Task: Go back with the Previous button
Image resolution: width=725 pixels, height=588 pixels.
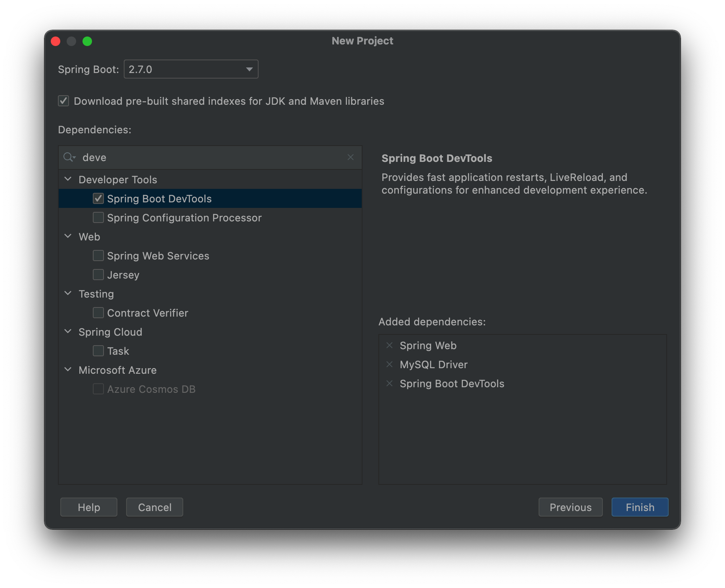Action: point(570,507)
